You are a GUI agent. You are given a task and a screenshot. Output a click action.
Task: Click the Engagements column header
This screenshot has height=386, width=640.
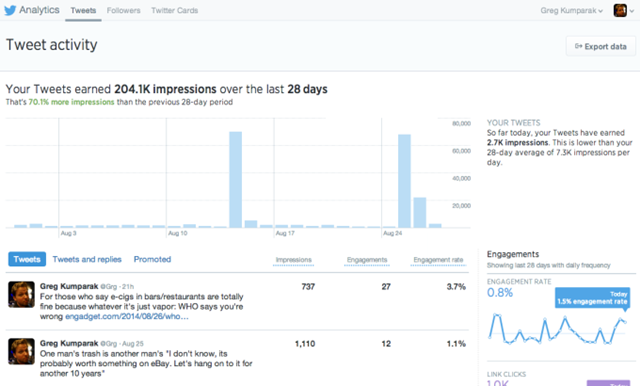point(367,260)
